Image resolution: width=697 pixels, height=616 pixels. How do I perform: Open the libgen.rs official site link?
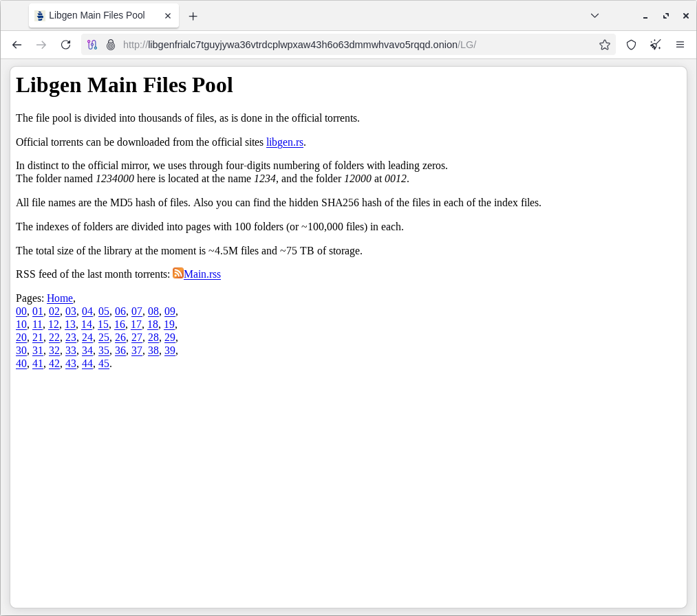coord(285,142)
